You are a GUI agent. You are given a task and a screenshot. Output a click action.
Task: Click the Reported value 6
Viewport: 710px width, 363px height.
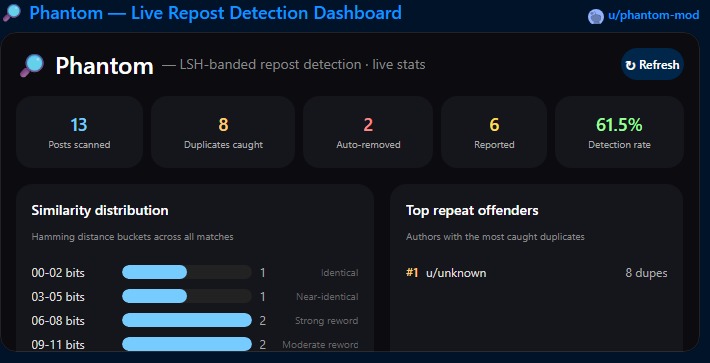pyautogui.click(x=494, y=124)
